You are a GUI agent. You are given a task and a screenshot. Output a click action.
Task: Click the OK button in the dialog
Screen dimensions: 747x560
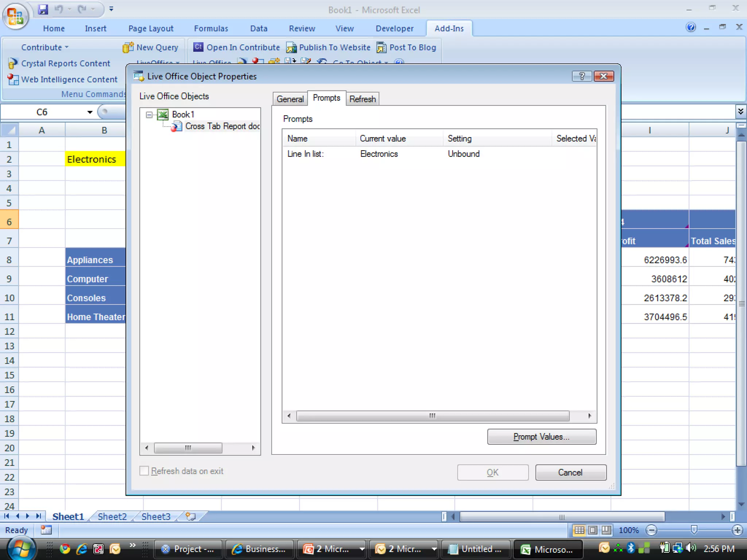click(493, 472)
